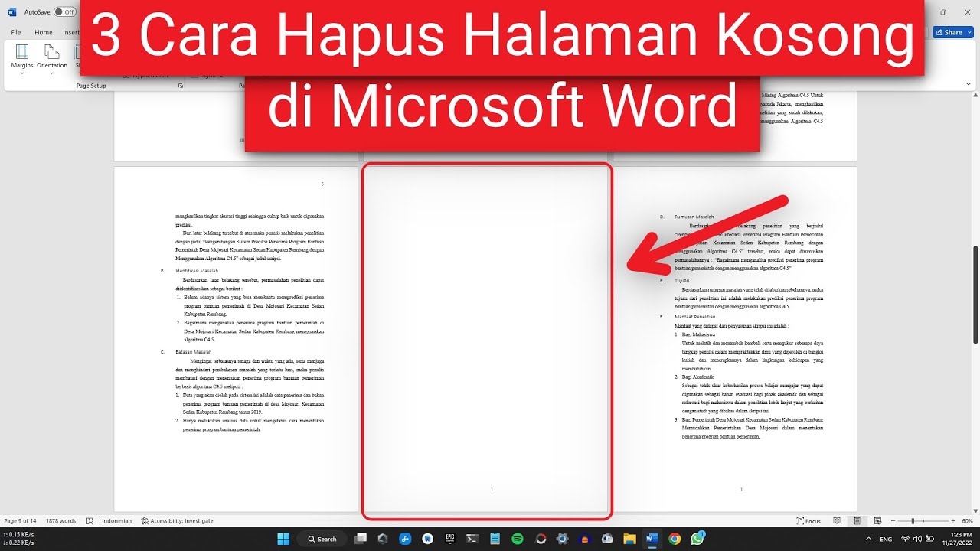Click the taskbar Search box
This screenshot has width=980, height=551.
322,539
